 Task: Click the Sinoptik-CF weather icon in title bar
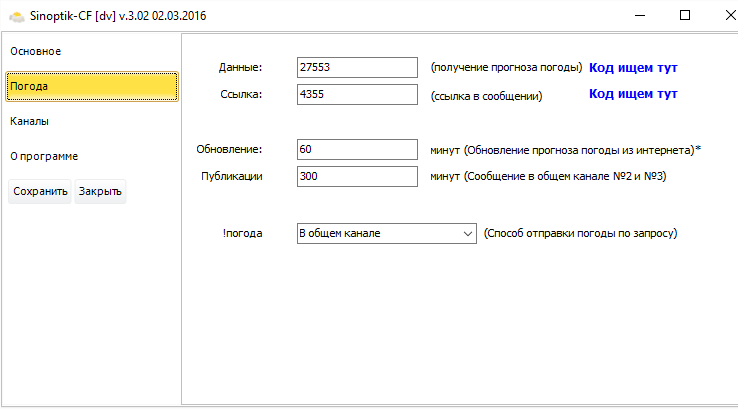point(16,16)
